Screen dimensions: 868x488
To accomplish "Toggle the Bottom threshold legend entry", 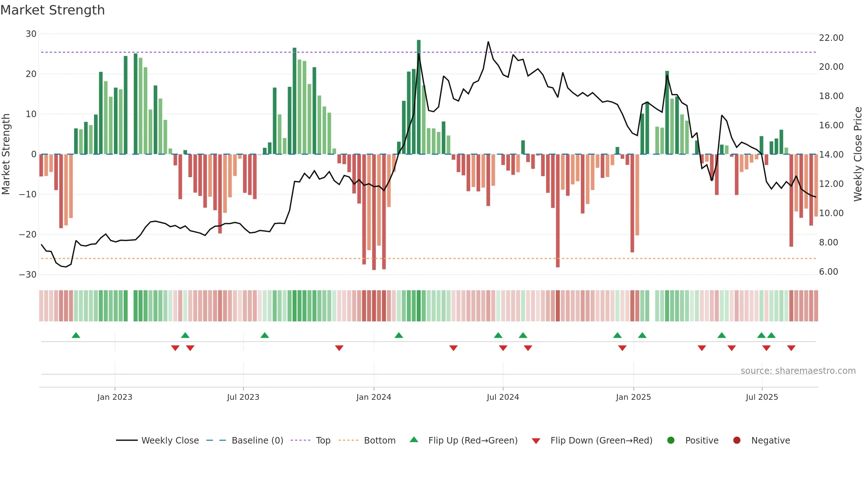I will pyautogui.click(x=367, y=440).
